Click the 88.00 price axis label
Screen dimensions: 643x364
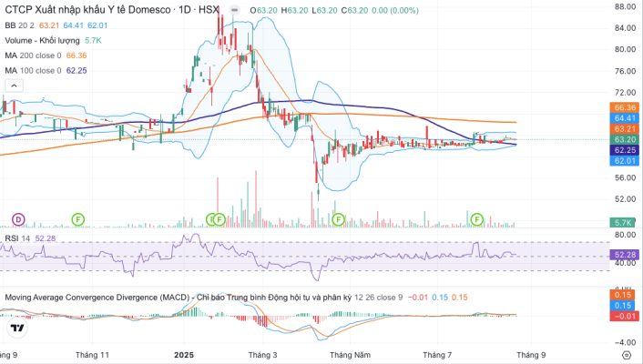point(626,6)
